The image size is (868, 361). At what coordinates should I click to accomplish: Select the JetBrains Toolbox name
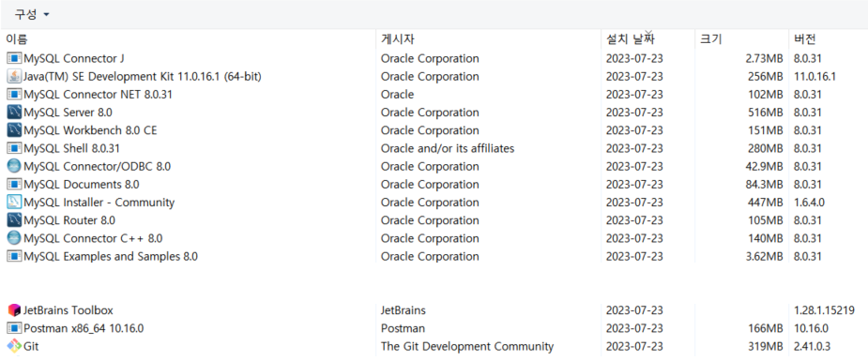pyautogui.click(x=69, y=310)
